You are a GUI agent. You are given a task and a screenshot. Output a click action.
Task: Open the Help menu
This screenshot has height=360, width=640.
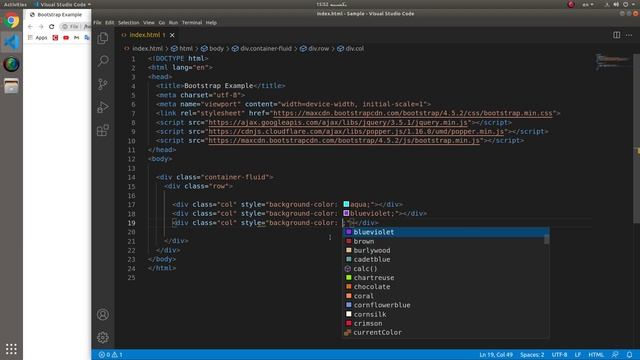pos(211,22)
